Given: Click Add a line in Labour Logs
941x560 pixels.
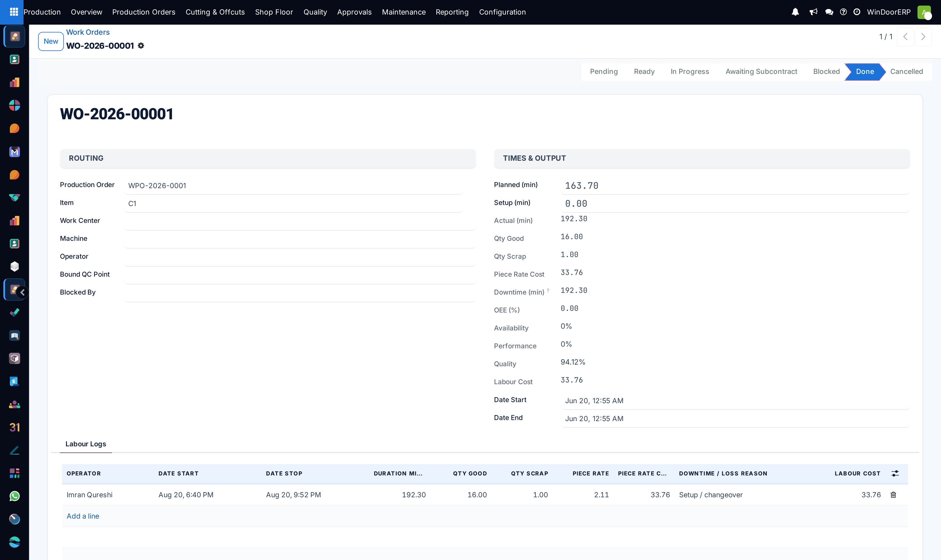Looking at the screenshot, I should tap(83, 516).
